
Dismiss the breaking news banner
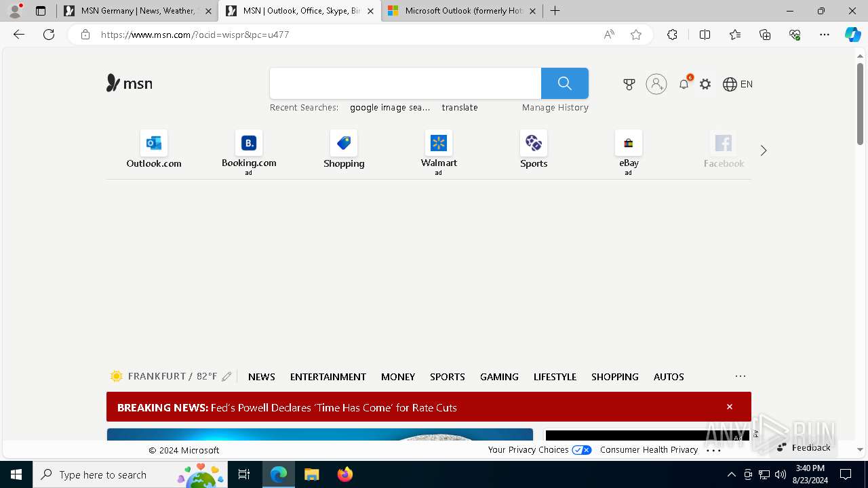[730, 407]
